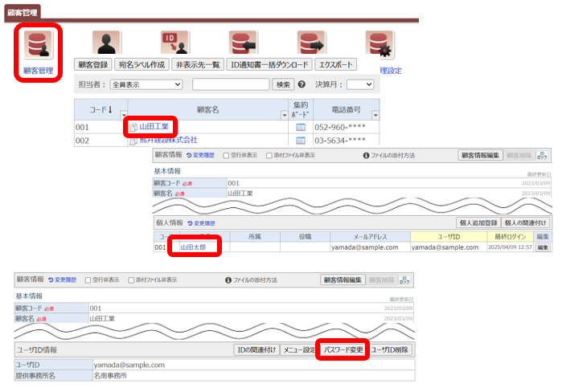Click the ID notification icon in top toolbar
Image resolution: width=562 pixels, height=392 pixels.
174,45
